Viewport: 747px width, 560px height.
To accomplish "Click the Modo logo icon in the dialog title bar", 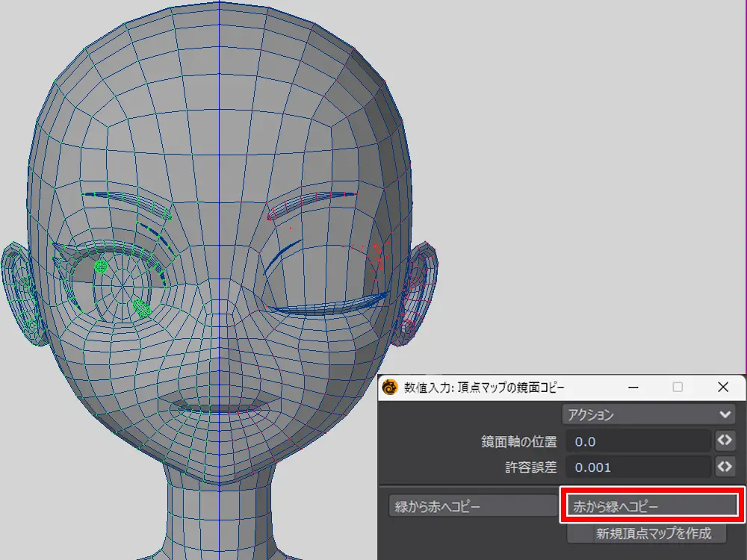I will [390, 388].
